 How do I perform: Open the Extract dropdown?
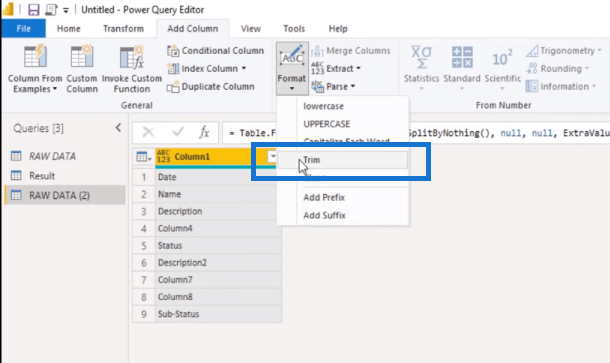tap(336, 68)
